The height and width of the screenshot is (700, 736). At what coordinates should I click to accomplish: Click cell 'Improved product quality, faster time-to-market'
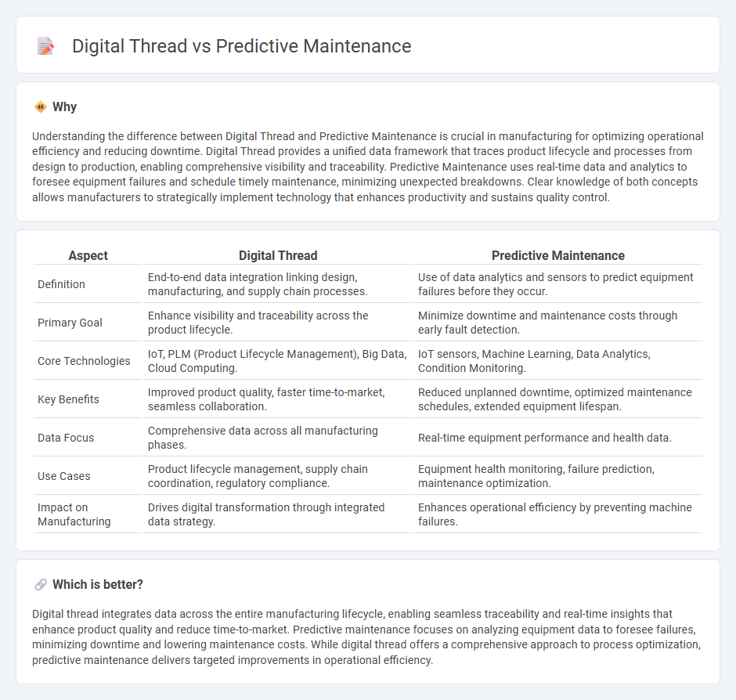tap(278, 399)
